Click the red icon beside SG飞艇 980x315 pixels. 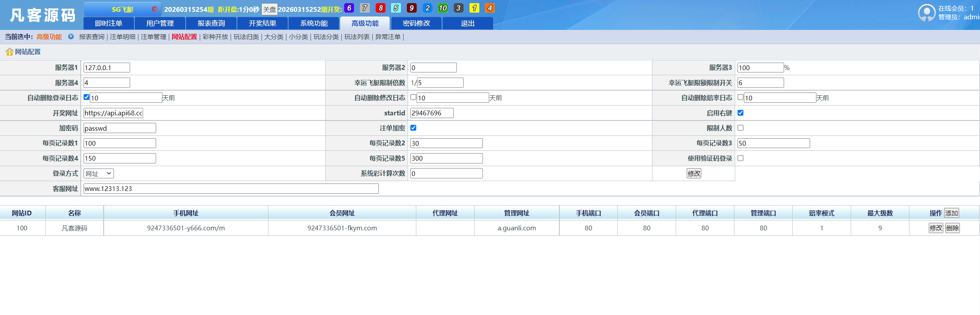coord(155,9)
